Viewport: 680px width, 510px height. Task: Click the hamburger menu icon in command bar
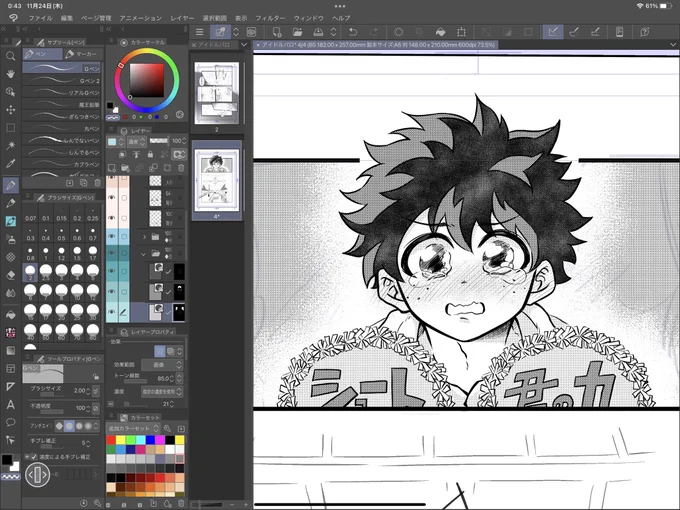tap(199, 32)
